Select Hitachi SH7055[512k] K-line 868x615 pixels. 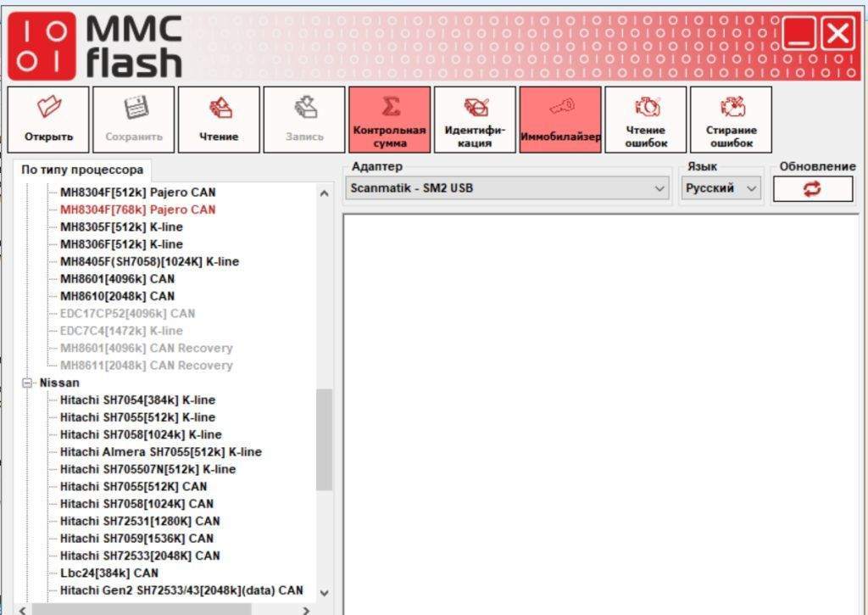[x=138, y=417]
